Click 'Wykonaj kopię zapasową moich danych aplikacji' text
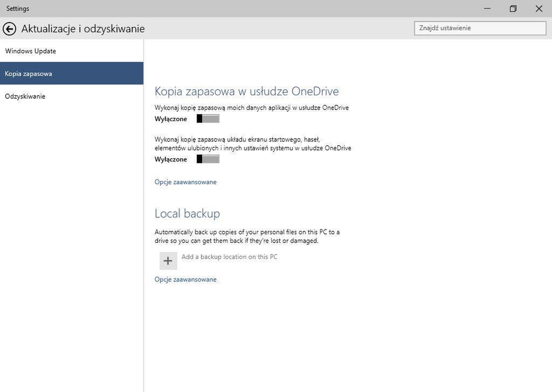The image size is (552, 392). point(252,108)
